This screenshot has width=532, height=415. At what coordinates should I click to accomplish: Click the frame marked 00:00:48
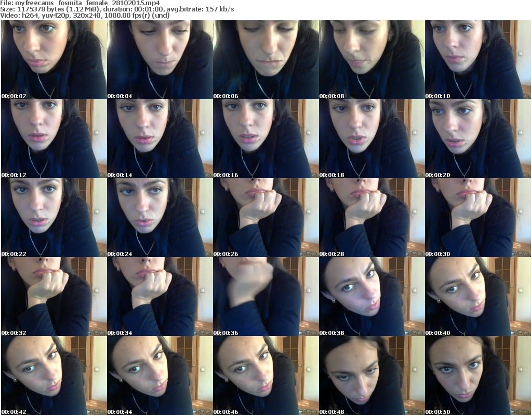(372, 376)
